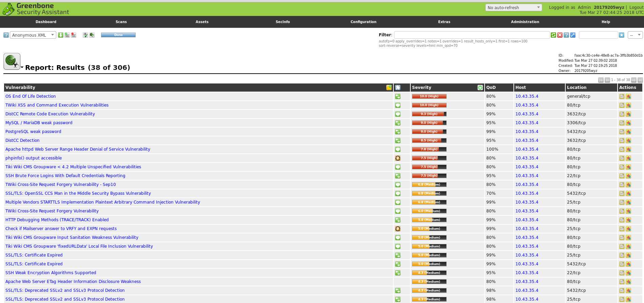Open the Administration menu
The width and height of the screenshot is (644, 303).
(x=525, y=22)
